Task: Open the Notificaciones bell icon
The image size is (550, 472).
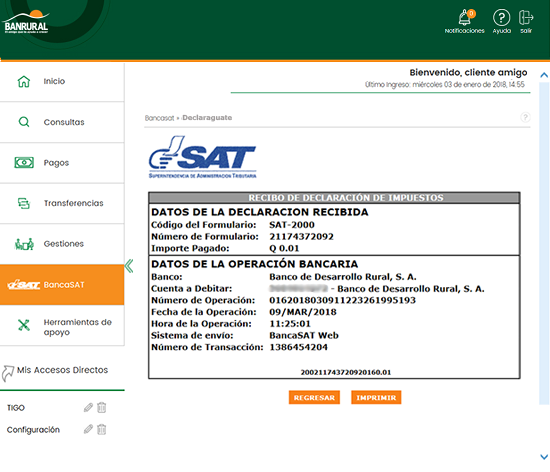Action: pyautogui.click(x=466, y=17)
